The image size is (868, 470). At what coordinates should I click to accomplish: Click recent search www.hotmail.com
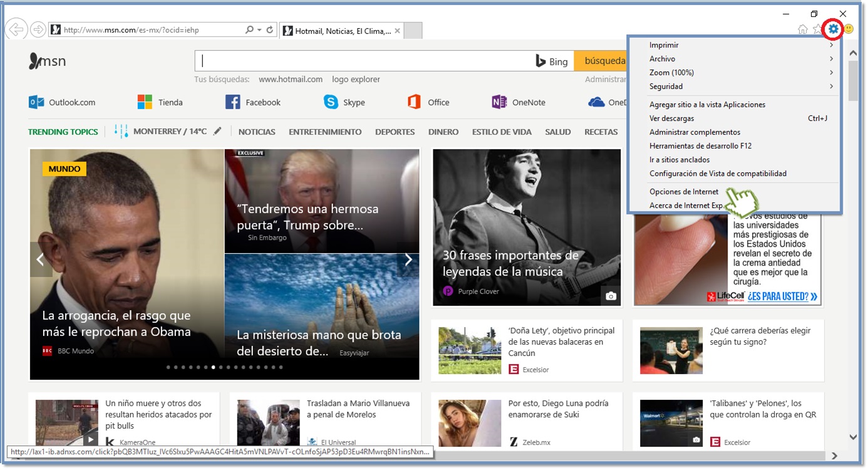(x=291, y=80)
